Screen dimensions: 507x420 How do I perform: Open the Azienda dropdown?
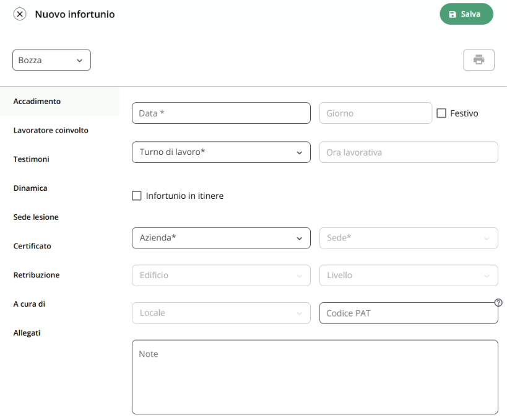221,238
